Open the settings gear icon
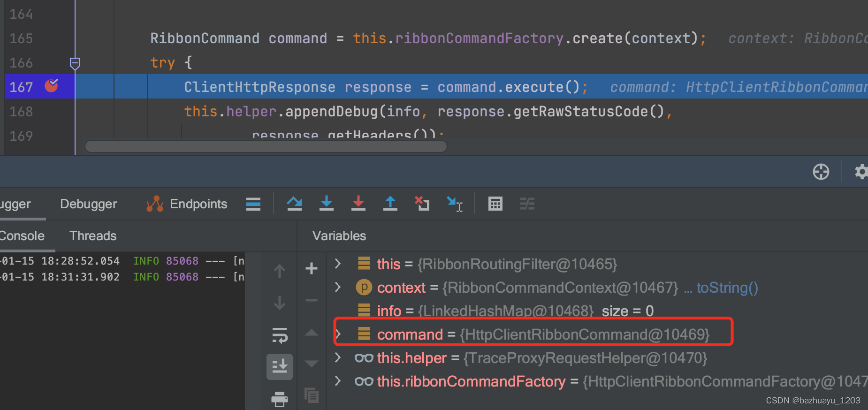Screen dimensions: 868x410 861,172
